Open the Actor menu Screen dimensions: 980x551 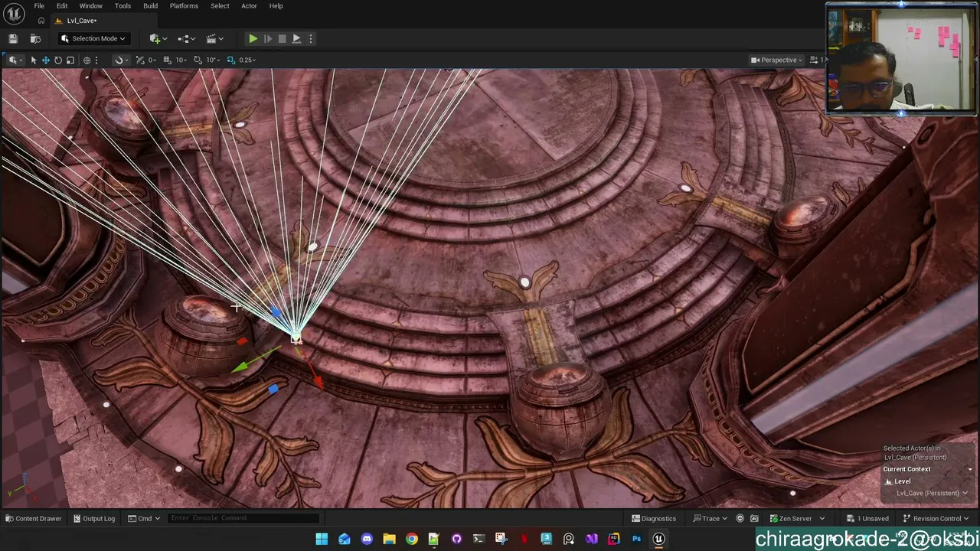249,6
